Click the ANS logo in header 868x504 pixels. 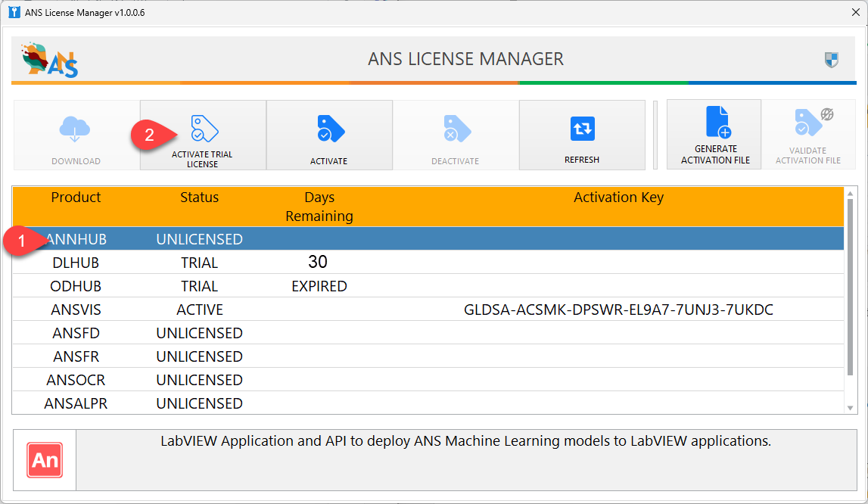coord(50,60)
